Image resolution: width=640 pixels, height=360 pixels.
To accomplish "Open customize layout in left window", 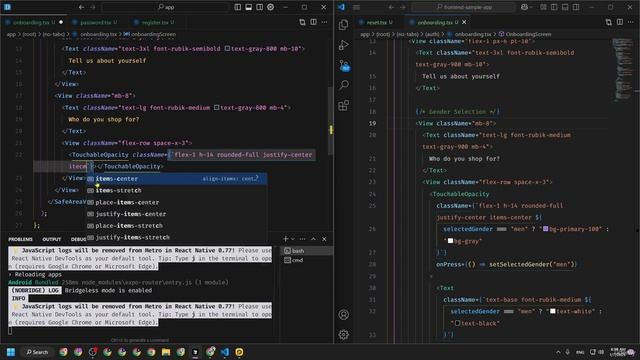I will [271, 7].
